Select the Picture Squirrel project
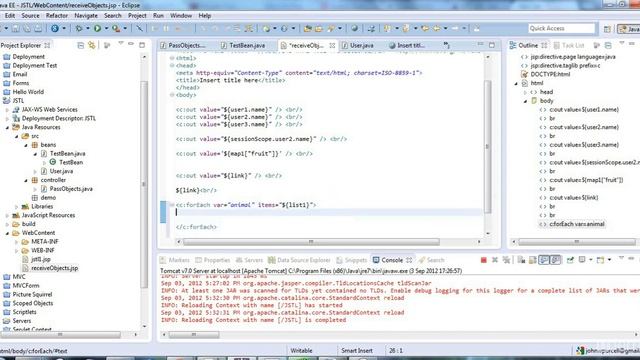 [x=32, y=295]
